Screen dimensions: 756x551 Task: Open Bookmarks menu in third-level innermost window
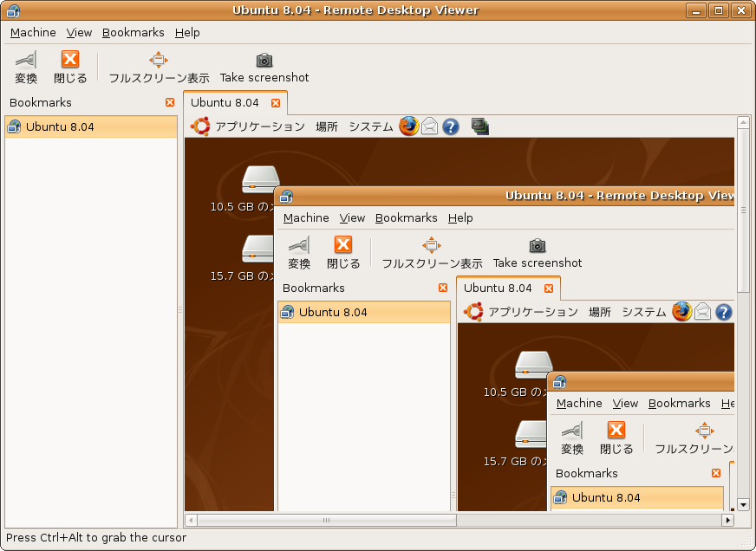tap(679, 403)
